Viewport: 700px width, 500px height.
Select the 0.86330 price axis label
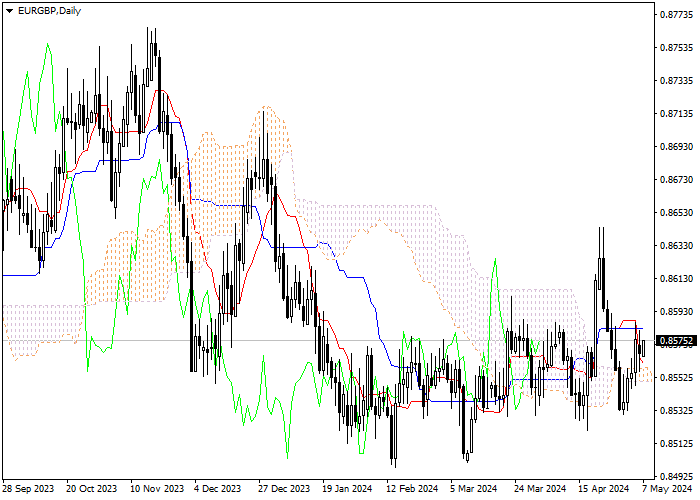pos(677,246)
